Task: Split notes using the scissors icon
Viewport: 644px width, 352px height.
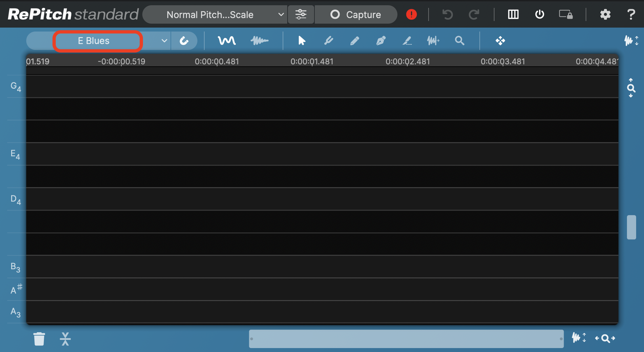Action: click(65, 339)
